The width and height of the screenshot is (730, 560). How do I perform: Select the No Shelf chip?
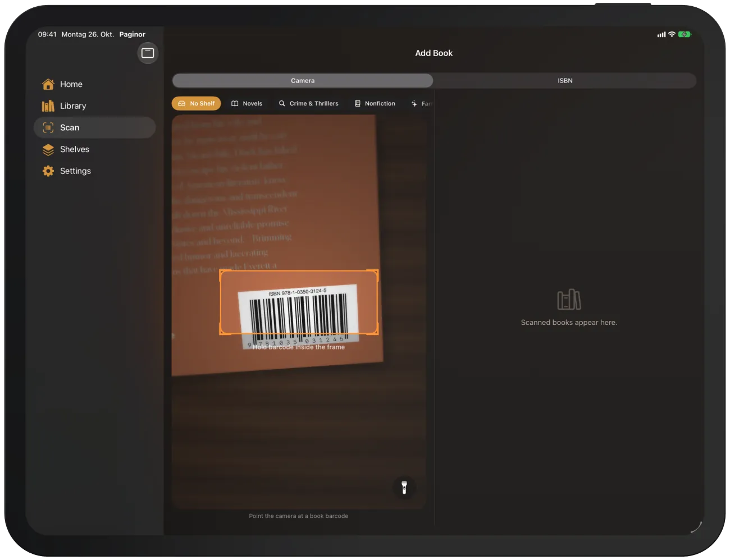coord(197,104)
